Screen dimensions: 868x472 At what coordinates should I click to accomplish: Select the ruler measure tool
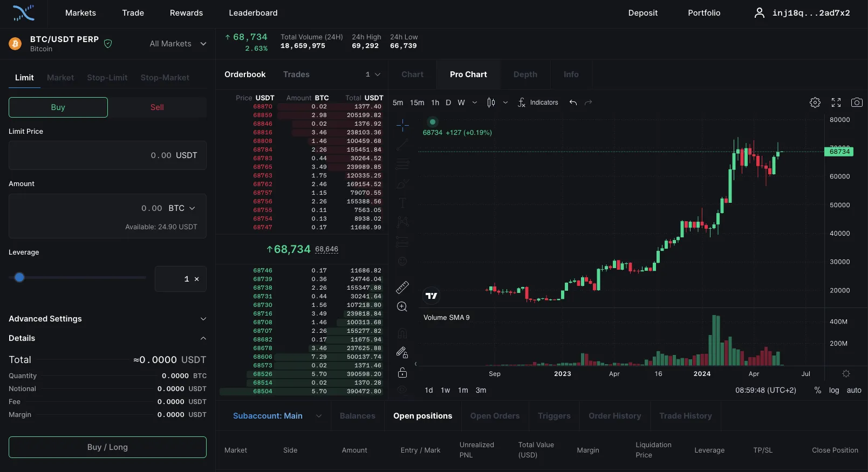(x=402, y=288)
